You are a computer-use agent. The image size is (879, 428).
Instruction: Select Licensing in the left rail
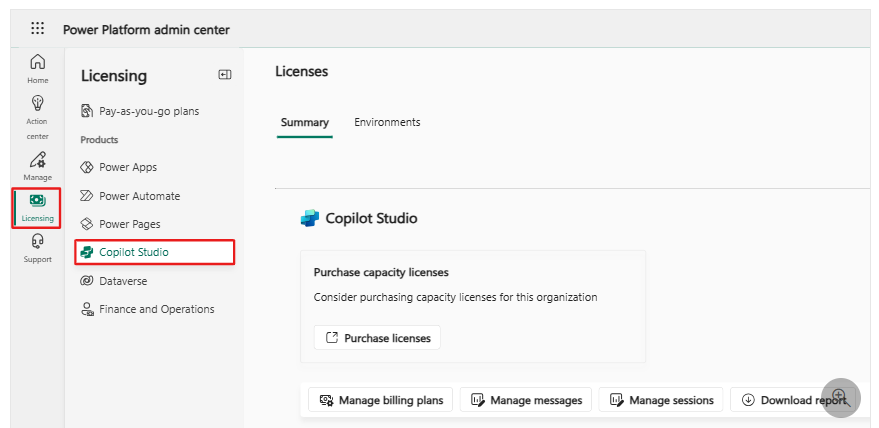point(37,207)
